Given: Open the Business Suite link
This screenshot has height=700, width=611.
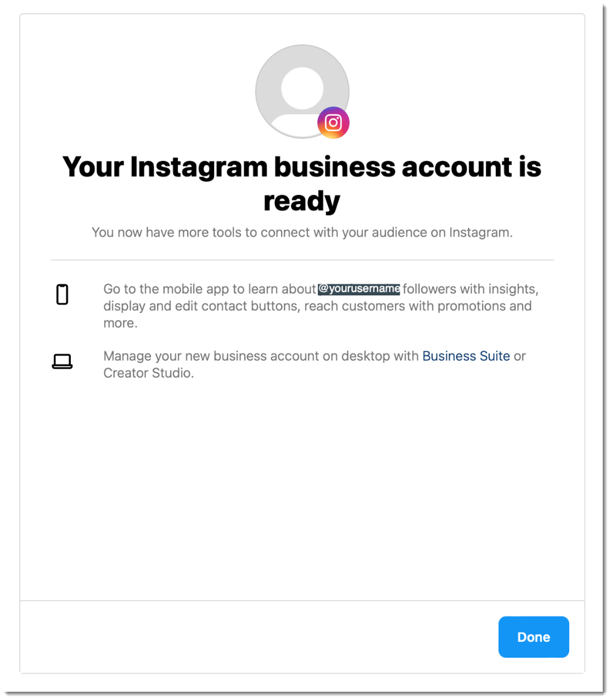Looking at the screenshot, I should coord(466,356).
